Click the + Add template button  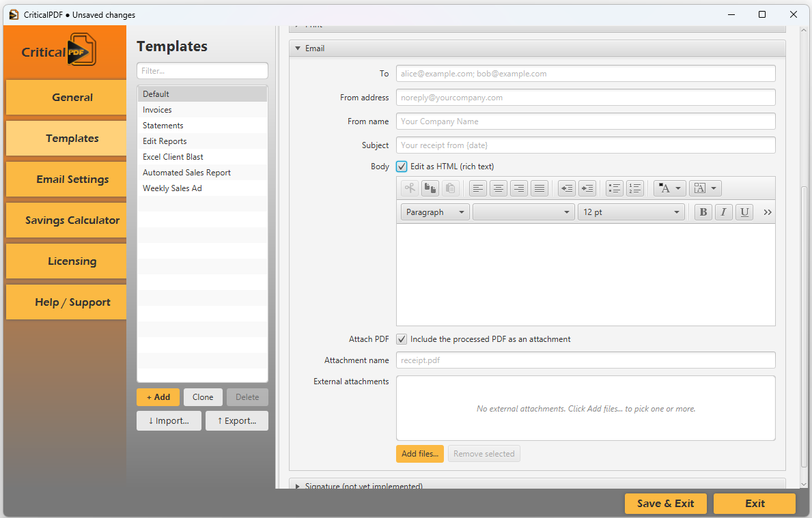click(158, 397)
